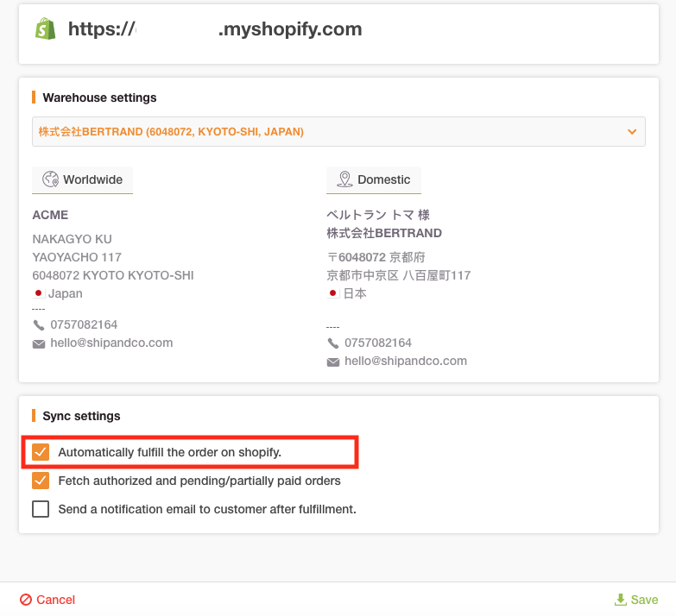Click the envelope icon in Domestic address

333,361
